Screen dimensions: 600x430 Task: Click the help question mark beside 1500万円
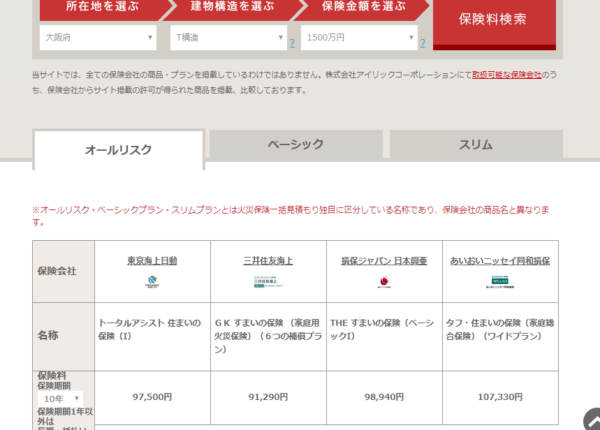click(x=422, y=43)
